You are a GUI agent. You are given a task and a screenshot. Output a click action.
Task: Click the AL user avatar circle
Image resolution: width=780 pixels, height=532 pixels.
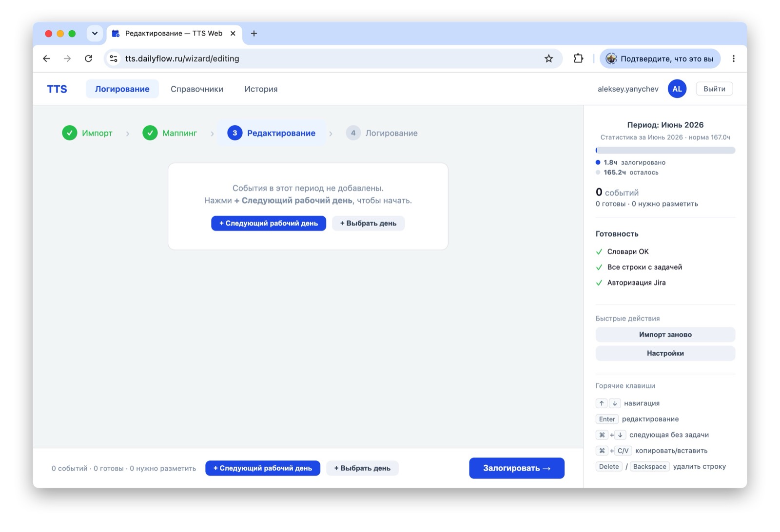[x=677, y=89]
